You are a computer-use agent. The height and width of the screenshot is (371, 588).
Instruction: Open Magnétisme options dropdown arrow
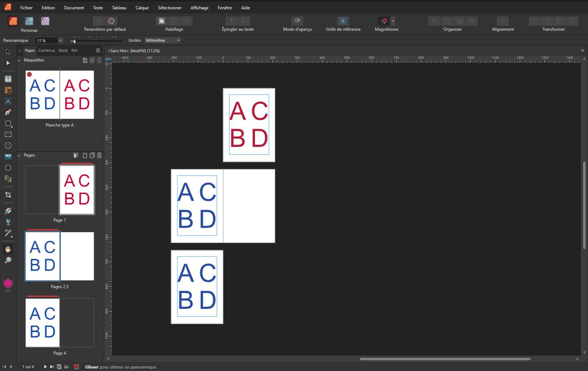tap(393, 21)
